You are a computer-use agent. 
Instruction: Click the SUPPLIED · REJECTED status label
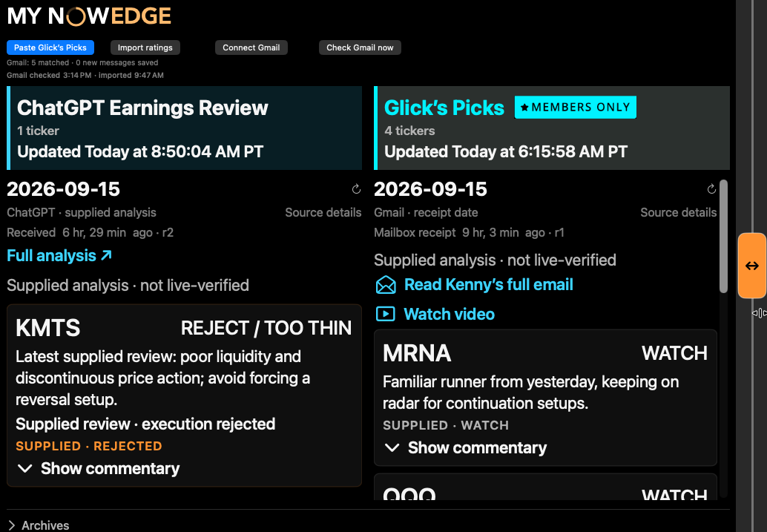pos(88,446)
